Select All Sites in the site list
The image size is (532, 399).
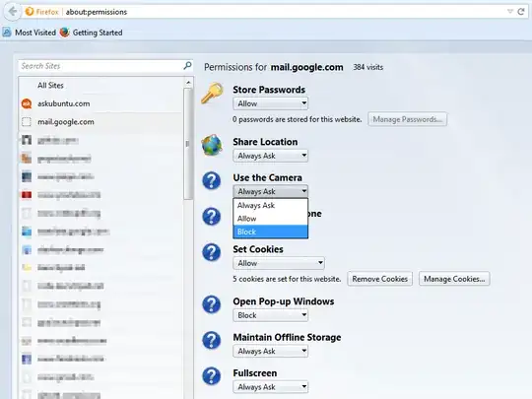(100, 85)
